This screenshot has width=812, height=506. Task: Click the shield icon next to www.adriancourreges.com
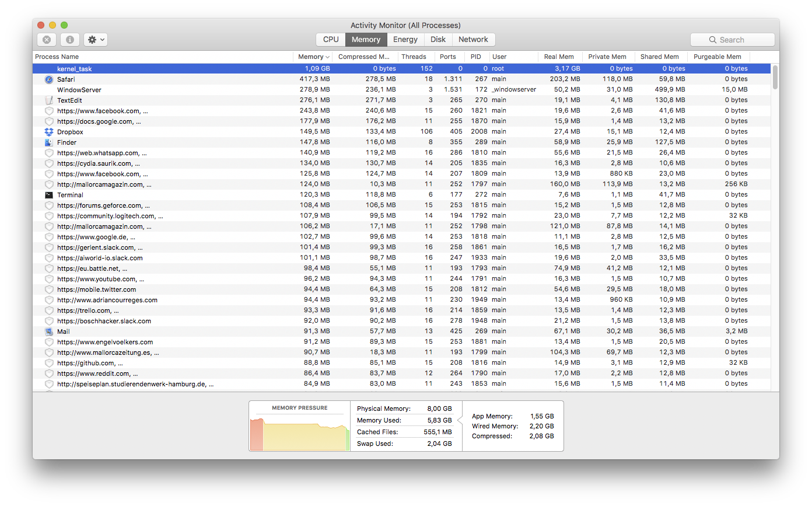49,300
